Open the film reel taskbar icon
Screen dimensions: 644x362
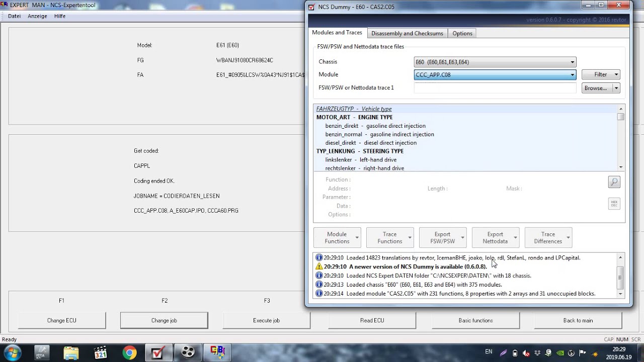point(188,352)
